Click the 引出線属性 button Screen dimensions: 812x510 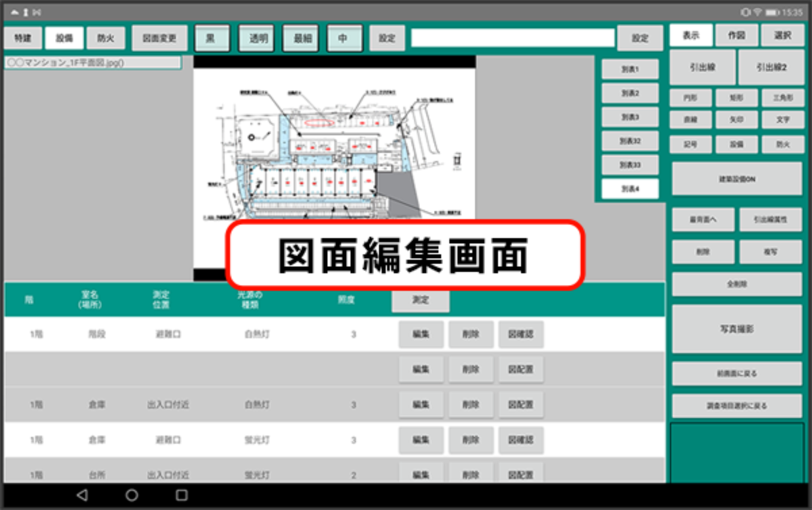click(771, 219)
